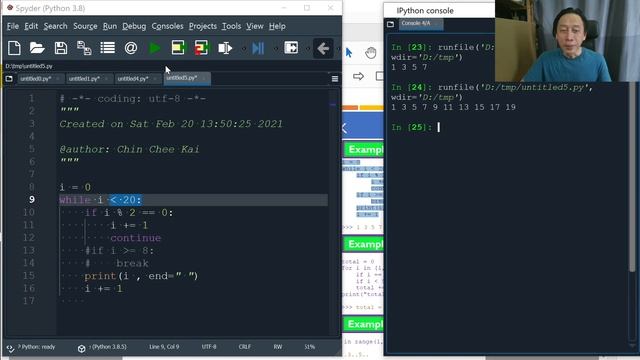Click UTF-8 encoding in status bar
640x360 pixels.
tap(209, 347)
